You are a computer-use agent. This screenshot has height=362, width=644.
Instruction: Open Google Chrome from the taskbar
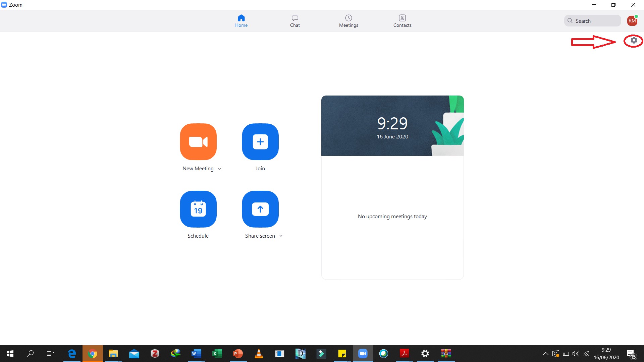[93, 353]
